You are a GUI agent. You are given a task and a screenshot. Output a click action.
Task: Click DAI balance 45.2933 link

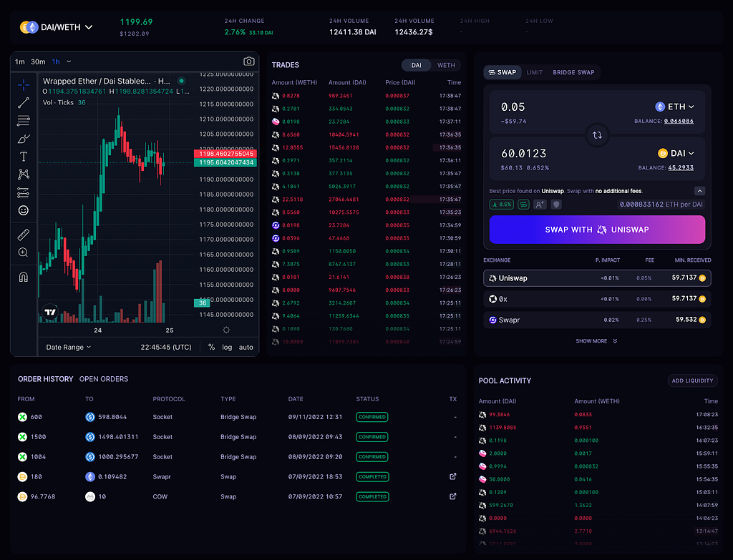[681, 167]
